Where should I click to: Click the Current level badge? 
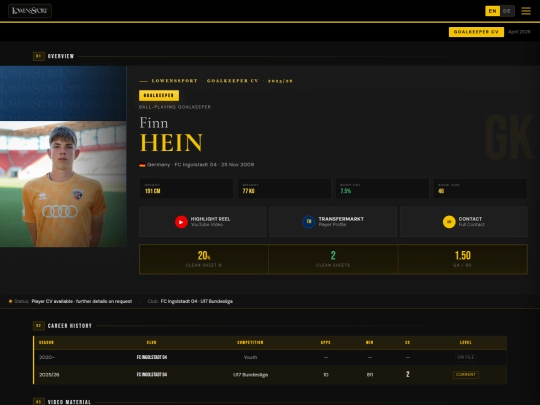(x=466, y=375)
